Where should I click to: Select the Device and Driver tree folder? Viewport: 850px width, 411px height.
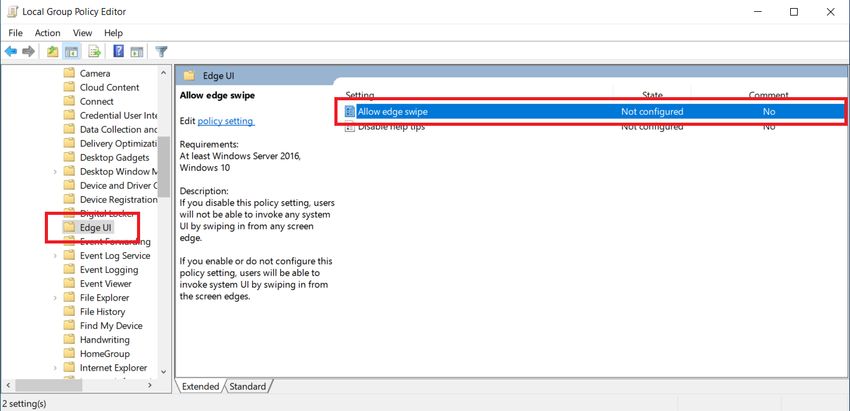pos(111,185)
